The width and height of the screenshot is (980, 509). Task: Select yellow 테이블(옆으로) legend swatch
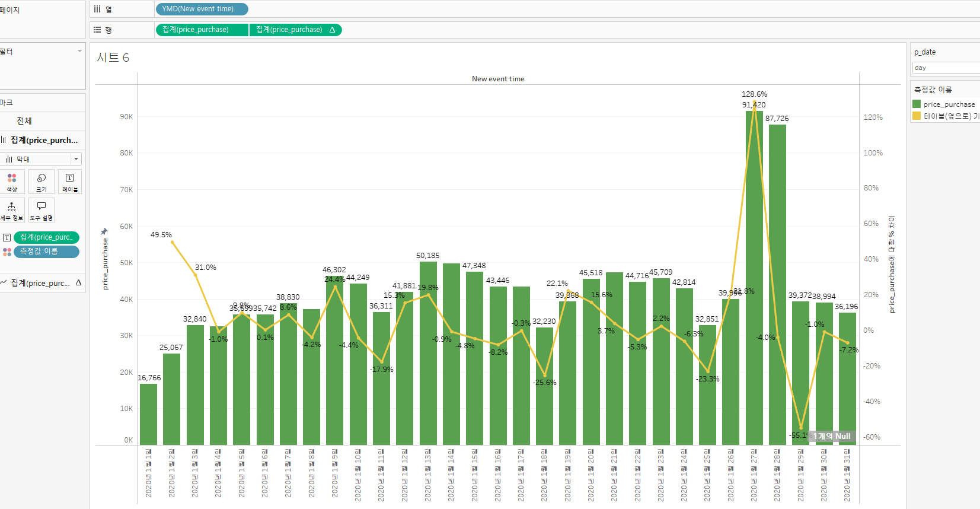[x=917, y=116]
